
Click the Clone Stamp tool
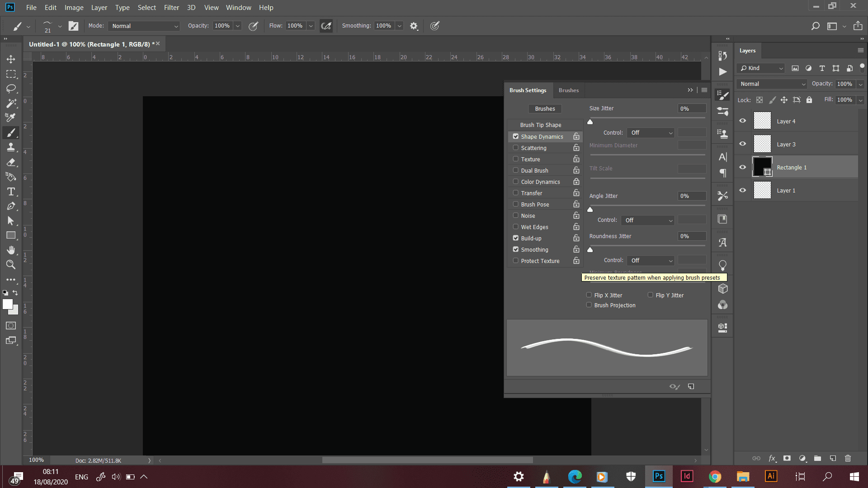(11, 147)
